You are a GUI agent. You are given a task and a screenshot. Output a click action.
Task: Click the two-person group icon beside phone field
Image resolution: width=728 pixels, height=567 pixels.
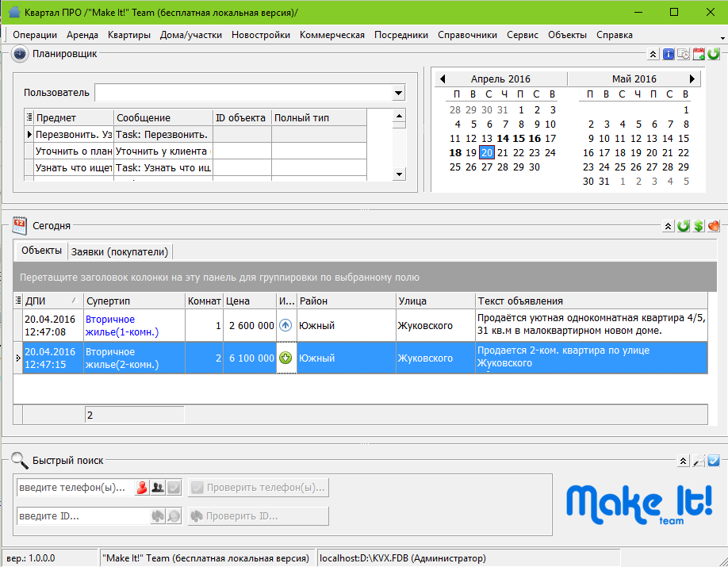pos(158,488)
